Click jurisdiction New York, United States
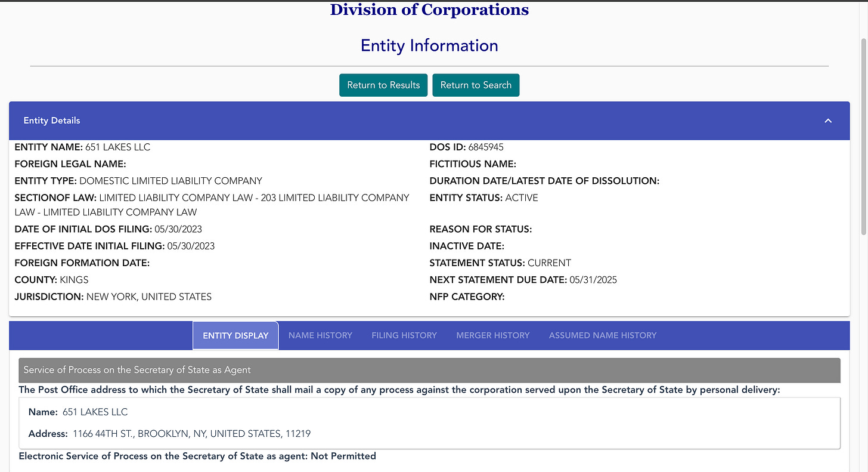 (149, 297)
